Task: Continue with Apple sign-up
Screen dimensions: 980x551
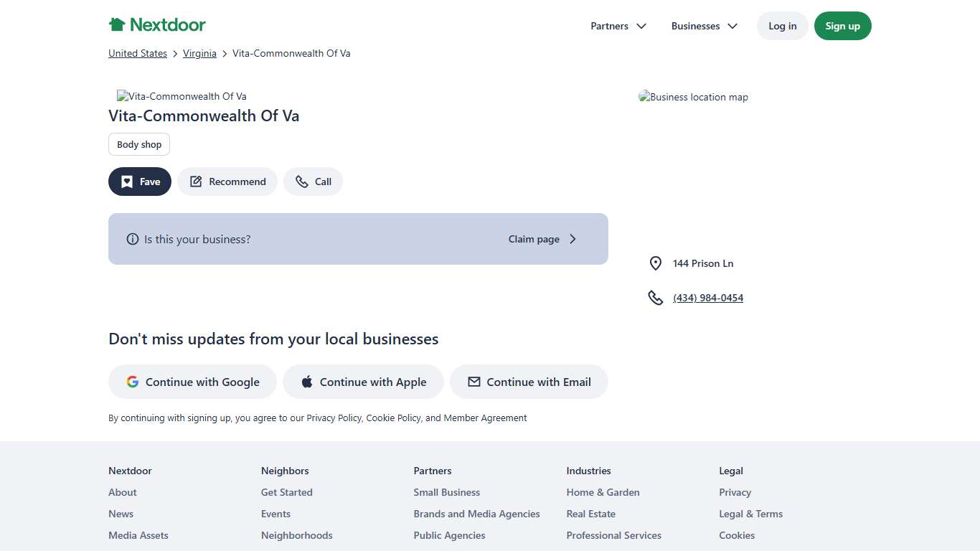Action: pos(363,382)
